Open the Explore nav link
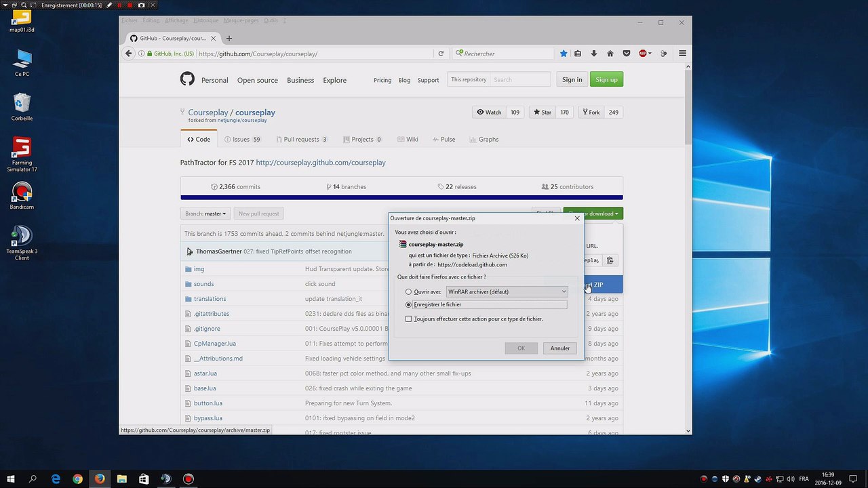 pyautogui.click(x=334, y=80)
